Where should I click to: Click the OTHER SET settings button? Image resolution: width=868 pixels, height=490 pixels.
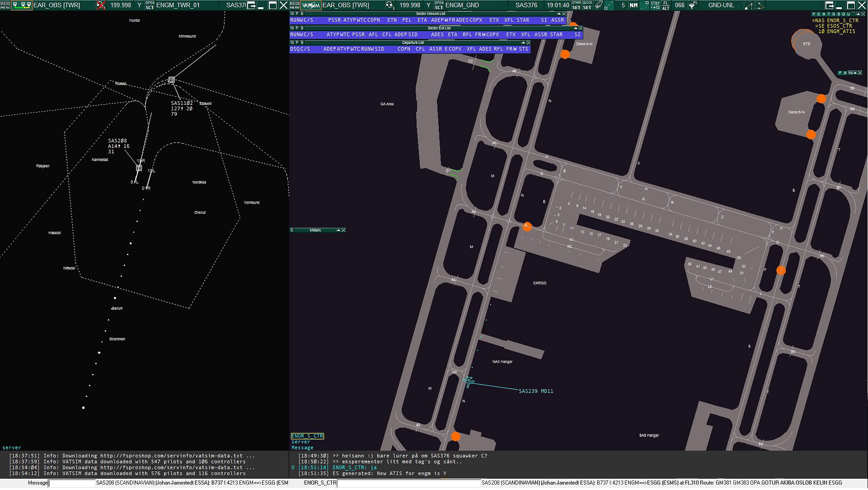click(x=576, y=5)
